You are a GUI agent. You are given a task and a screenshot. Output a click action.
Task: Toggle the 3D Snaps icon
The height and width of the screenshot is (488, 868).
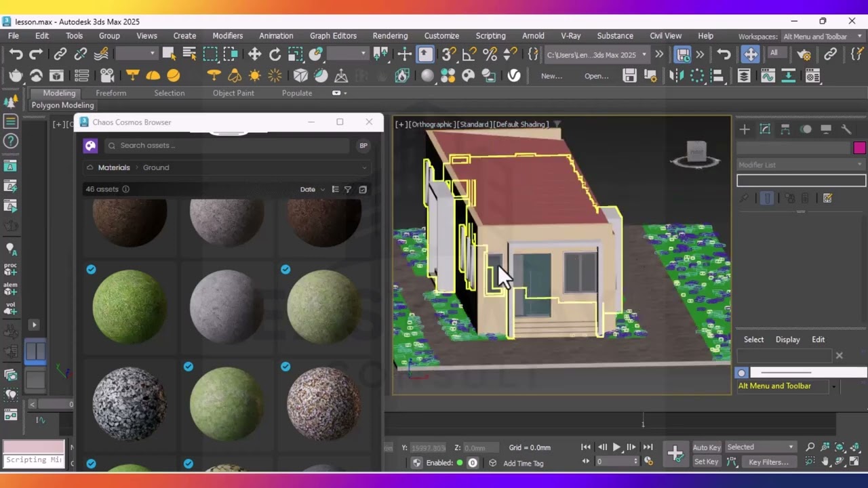click(448, 55)
